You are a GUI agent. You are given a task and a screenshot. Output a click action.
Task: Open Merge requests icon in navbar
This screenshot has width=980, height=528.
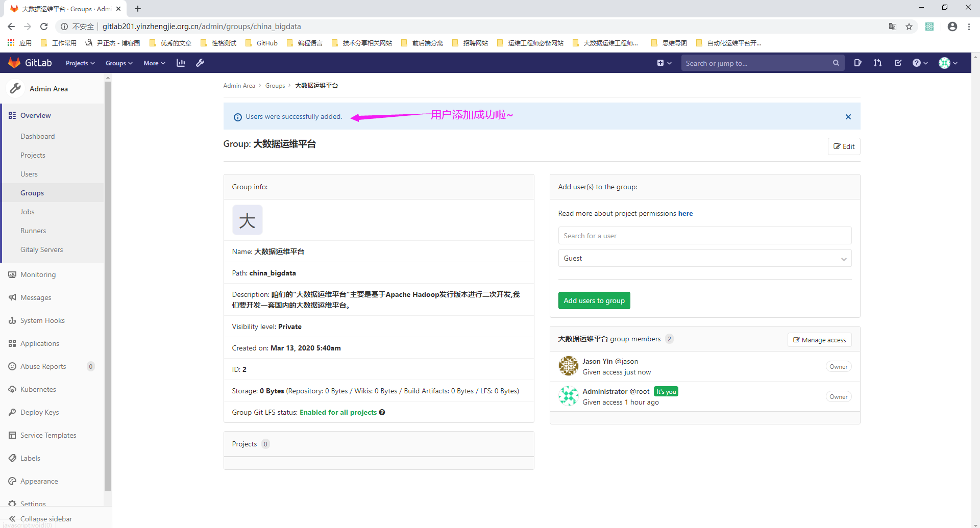pyautogui.click(x=877, y=63)
